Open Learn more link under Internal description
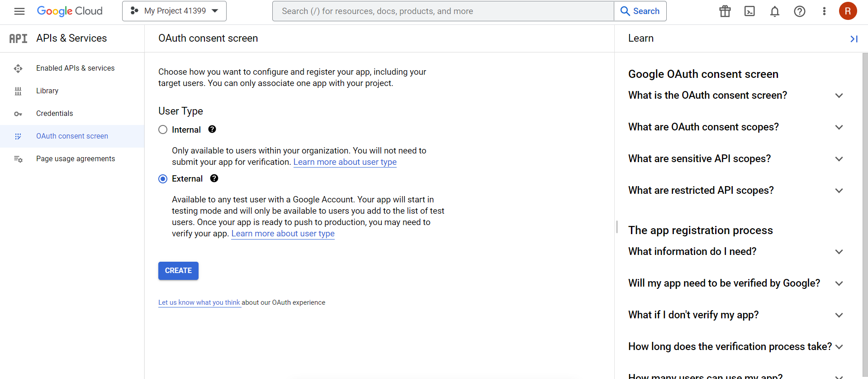 pyautogui.click(x=345, y=162)
